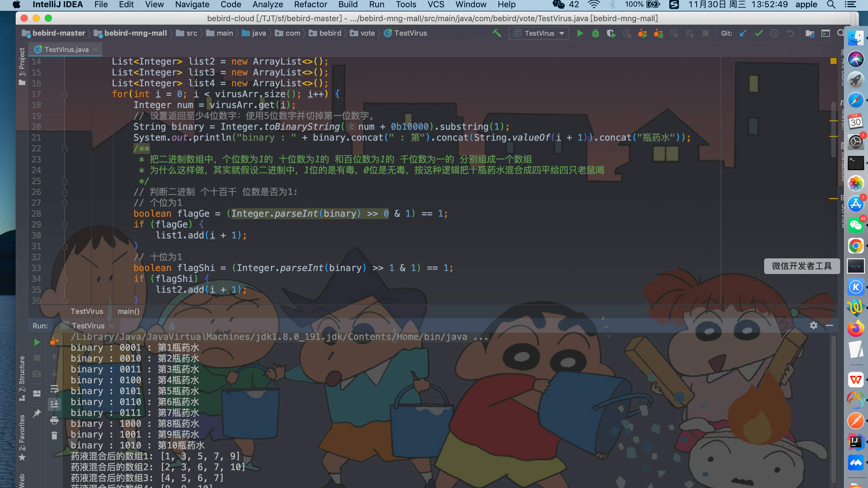Click the vote folder breadcrumb

click(x=362, y=33)
